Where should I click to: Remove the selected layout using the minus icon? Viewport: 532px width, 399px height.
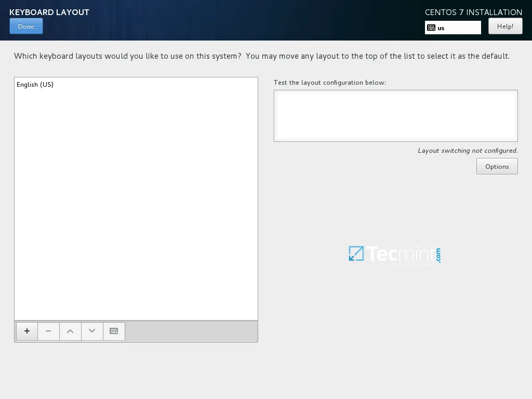click(x=48, y=331)
